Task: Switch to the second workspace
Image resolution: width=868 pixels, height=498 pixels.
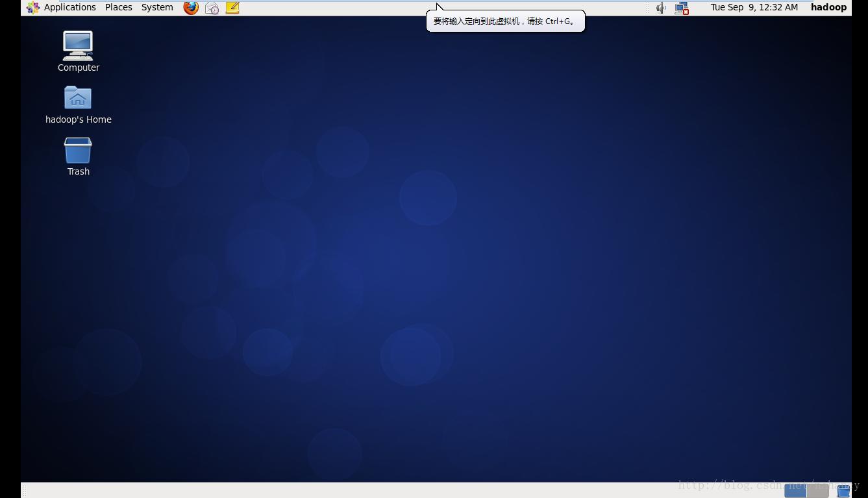Action: point(816,492)
